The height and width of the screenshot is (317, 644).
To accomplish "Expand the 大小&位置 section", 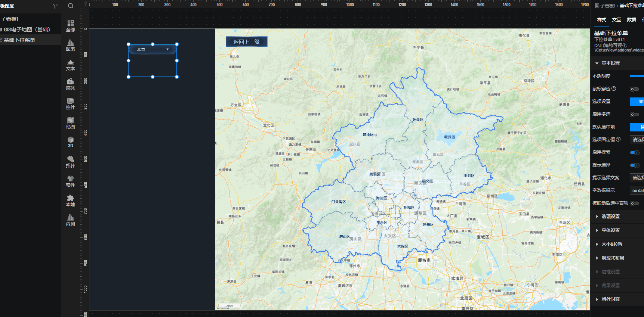I will pos(611,244).
